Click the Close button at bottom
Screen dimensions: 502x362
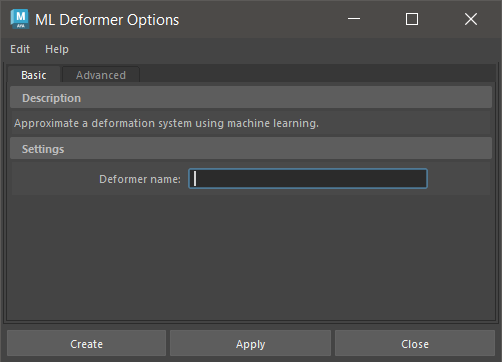[415, 344]
